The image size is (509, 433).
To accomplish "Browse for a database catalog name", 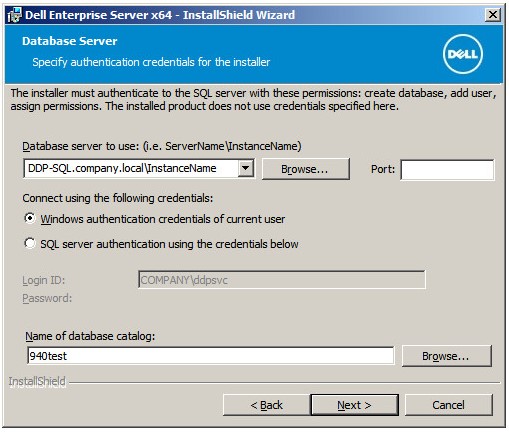I will click(447, 356).
